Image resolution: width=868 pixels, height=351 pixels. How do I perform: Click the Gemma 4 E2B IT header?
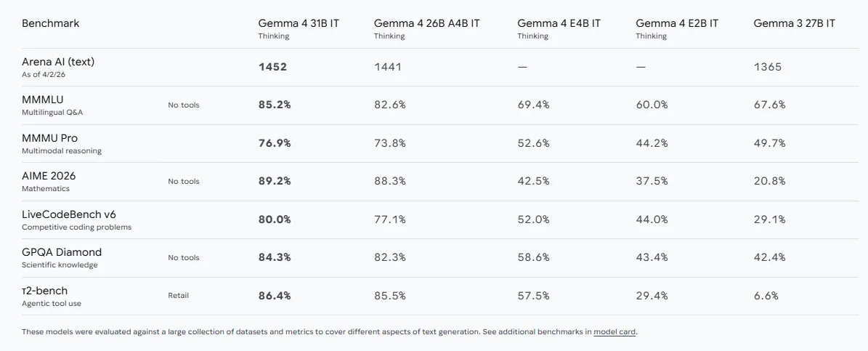tap(677, 23)
